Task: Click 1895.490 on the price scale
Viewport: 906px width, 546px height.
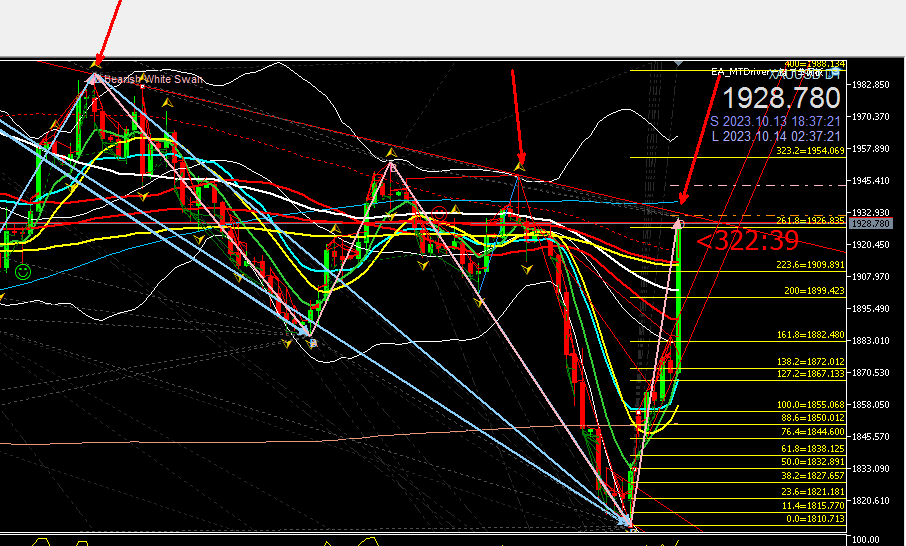Action: pos(871,309)
